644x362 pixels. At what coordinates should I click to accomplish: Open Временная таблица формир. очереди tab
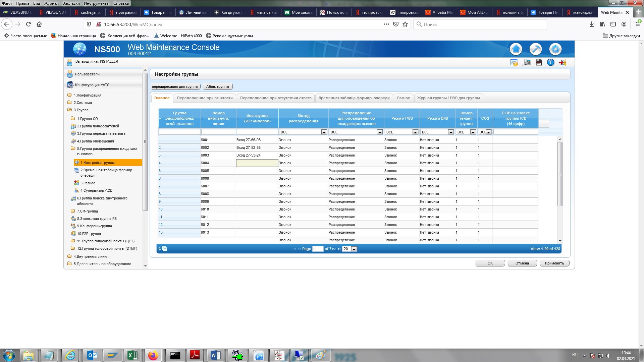pyautogui.click(x=354, y=98)
